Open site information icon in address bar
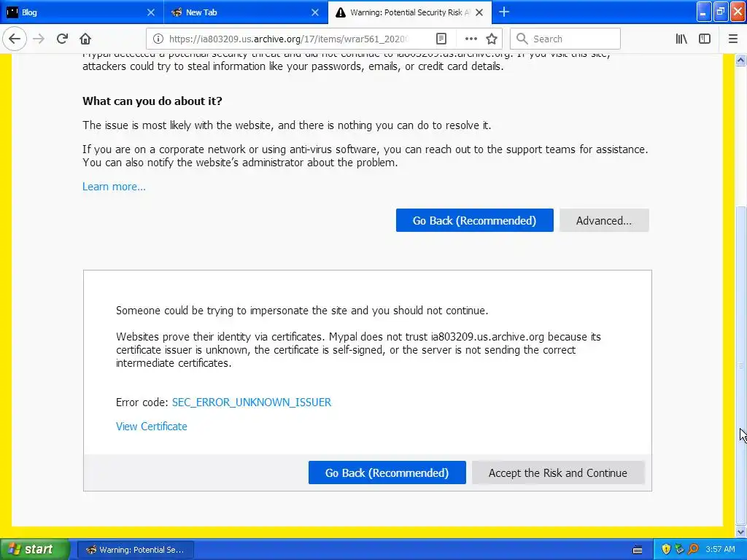The height and width of the screenshot is (560, 747). [x=158, y=39]
